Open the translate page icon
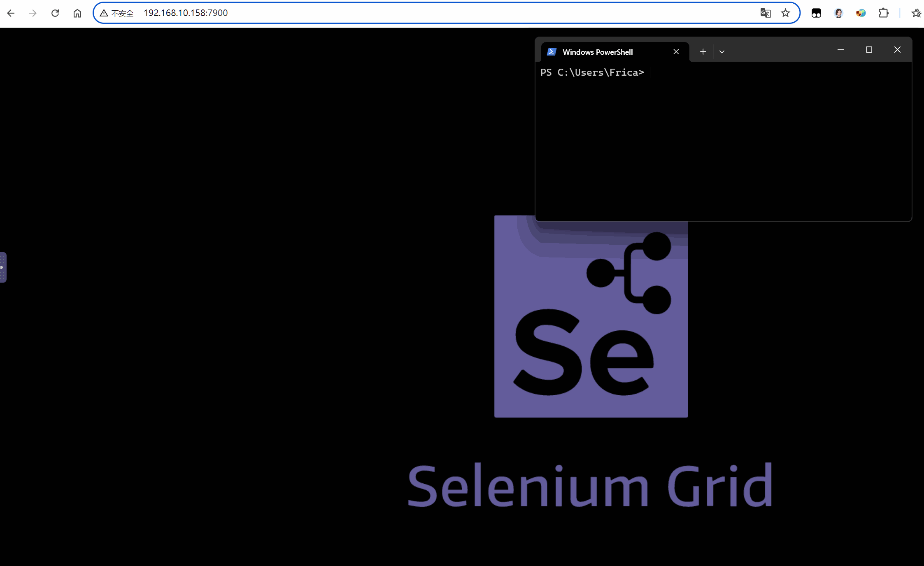 [x=766, y=13]
